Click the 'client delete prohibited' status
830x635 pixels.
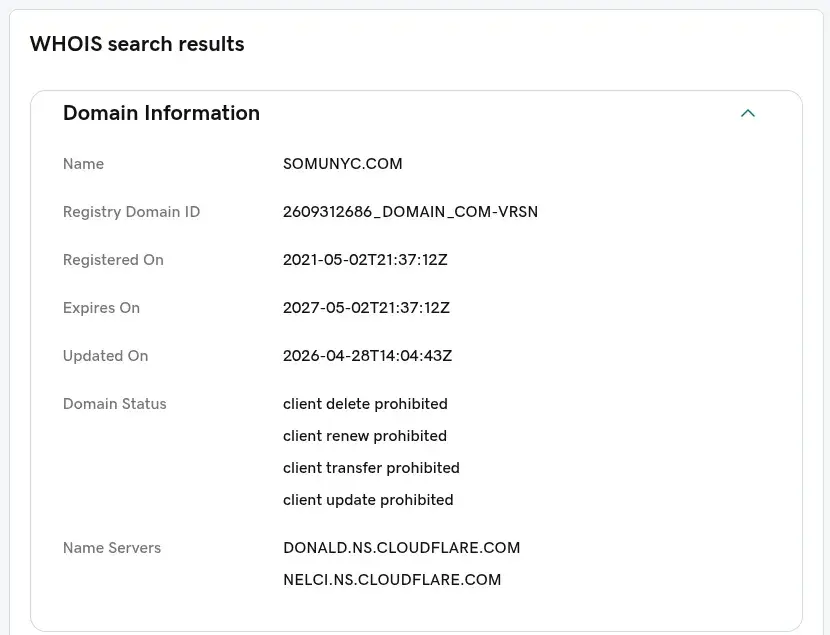click(x=365, y=404)
